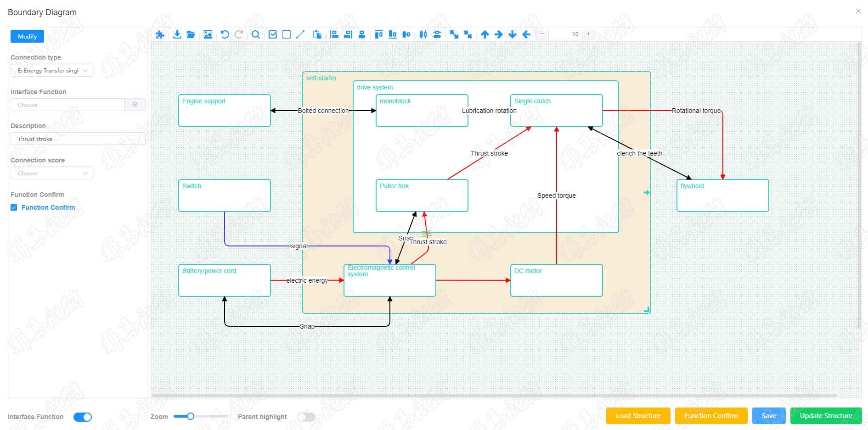Click the Zoom slider handle
This screenshot has height=430, width=868.
190,416
